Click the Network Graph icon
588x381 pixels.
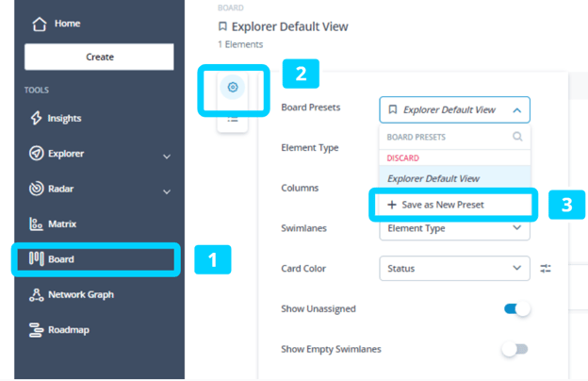(37, 295)
